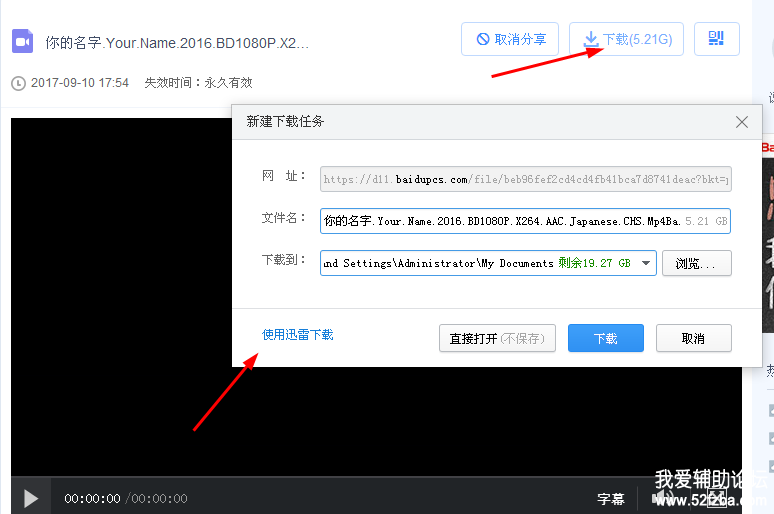The height and width of the screenshot is (514, 774).
Task: Open the 字幕 subtitles option
Action: [611, 499]
